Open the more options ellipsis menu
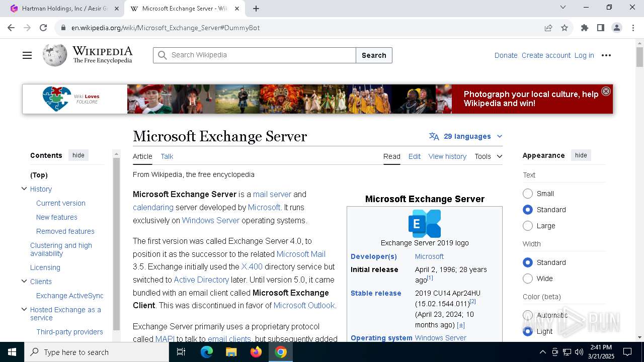Viewport: 644px width, 362px height. click(606, 55)
